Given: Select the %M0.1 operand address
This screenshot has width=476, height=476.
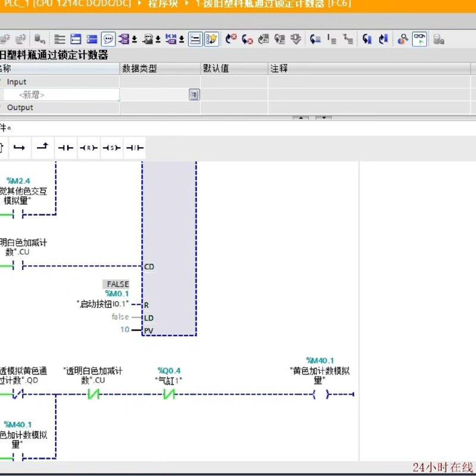Looking at the screenshot, I should tap(117, 294).
